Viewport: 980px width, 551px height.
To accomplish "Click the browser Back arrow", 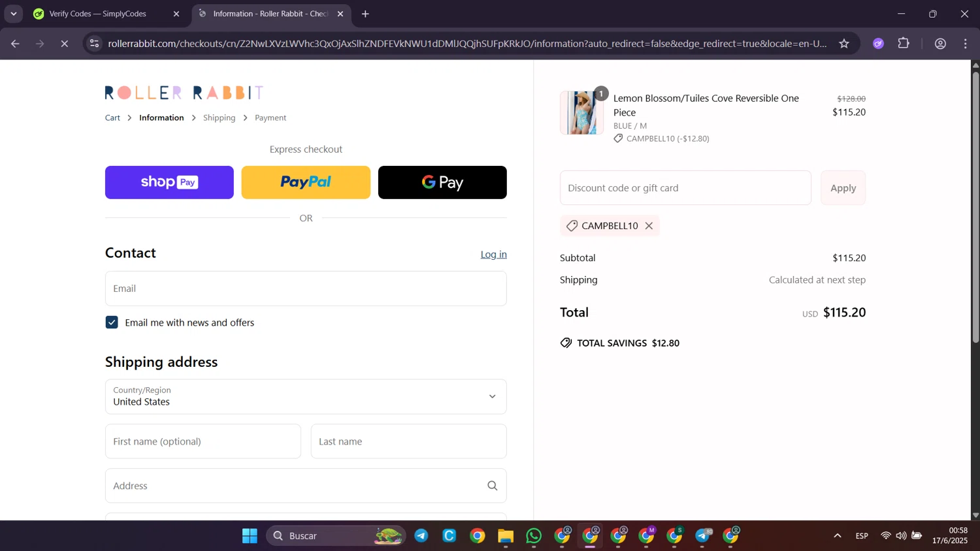I will tap(15, 44).
